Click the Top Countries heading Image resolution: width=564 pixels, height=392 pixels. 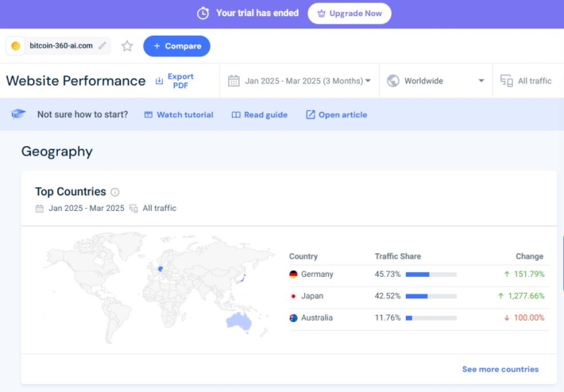[x=71, y=192]
